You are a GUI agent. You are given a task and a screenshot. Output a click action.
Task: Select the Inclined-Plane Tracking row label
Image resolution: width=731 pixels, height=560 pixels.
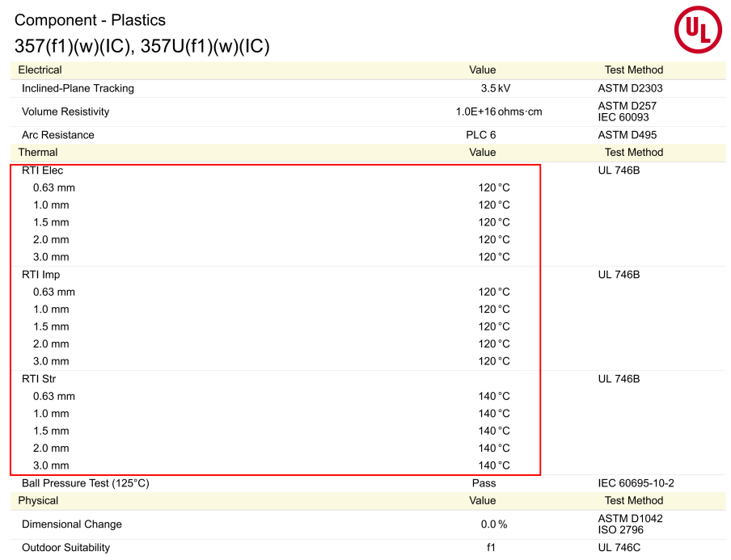tap(78, 88)
